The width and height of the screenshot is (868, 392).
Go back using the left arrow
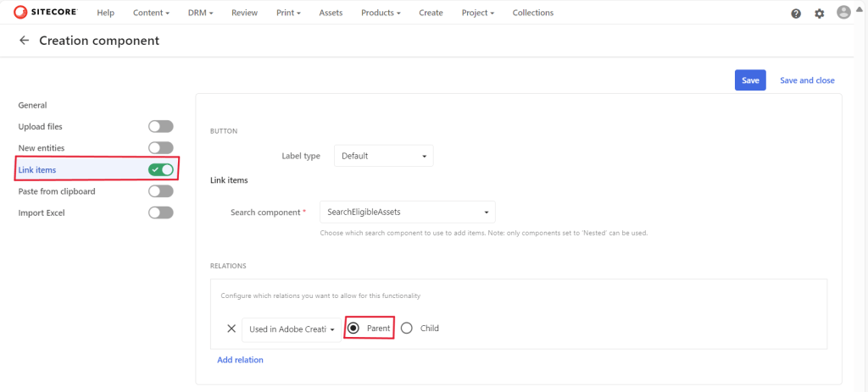(24, 41)
